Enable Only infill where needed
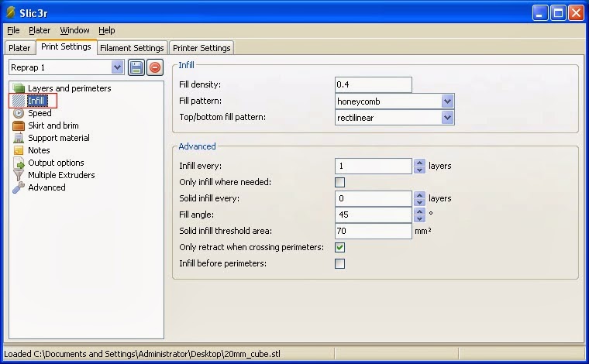The width and height of the screenshot is (589, 364). (x=339, y=182)
